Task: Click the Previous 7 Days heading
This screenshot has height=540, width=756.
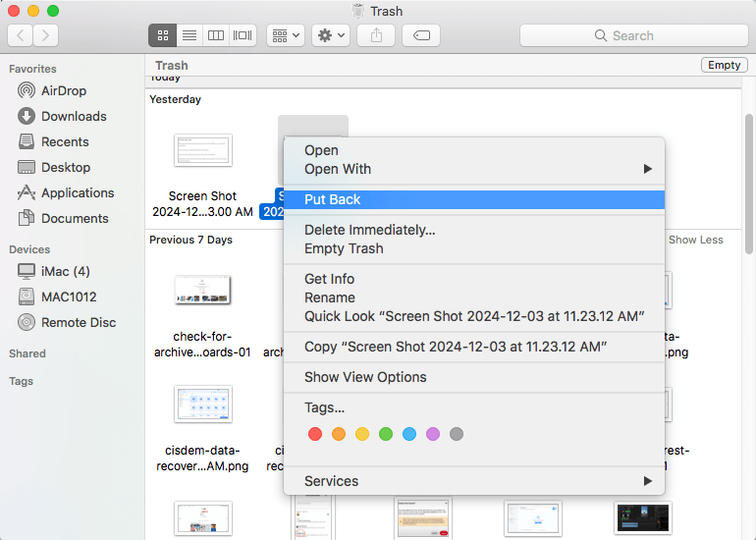Action: tap(190, 241)
